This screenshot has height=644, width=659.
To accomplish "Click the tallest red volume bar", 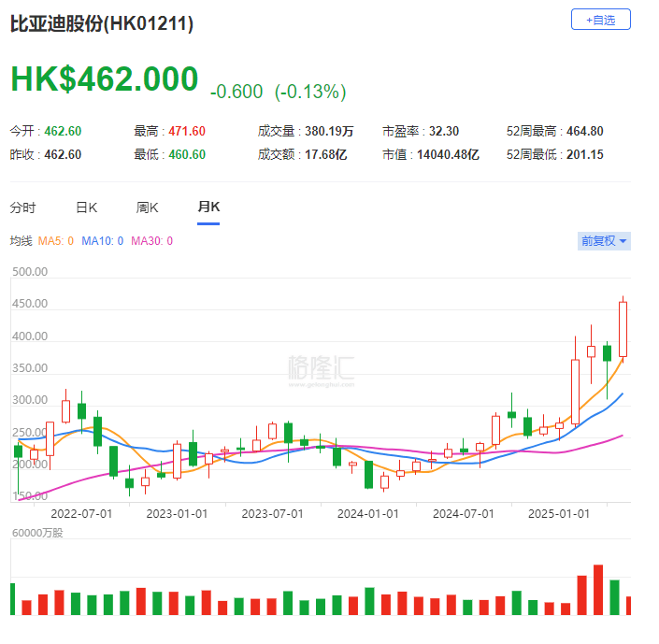I will pos(597,590).
